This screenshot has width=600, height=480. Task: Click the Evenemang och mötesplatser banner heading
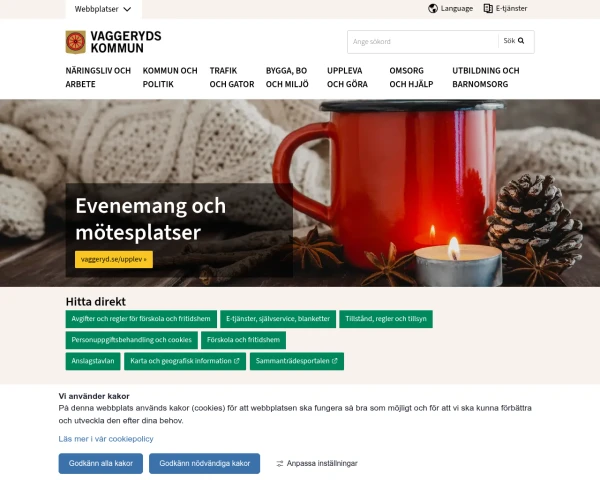pyautogui.click(x=151, y=219)
